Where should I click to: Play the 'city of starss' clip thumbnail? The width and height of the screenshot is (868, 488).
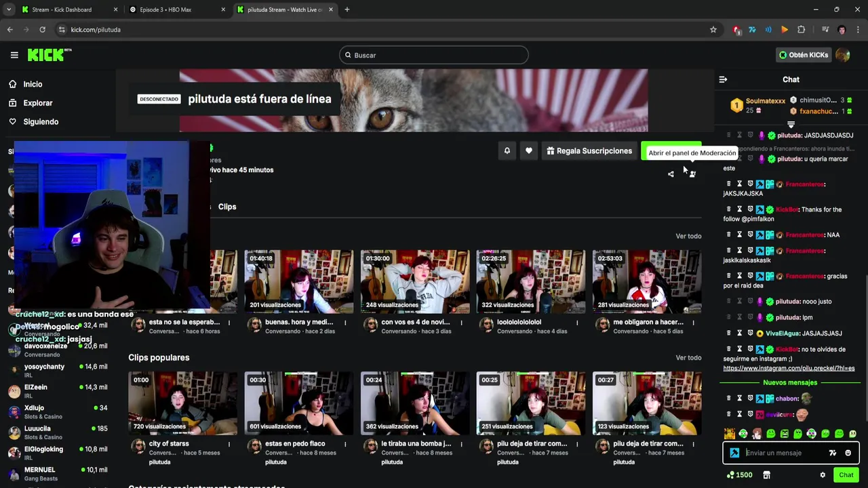click(182, 403)
